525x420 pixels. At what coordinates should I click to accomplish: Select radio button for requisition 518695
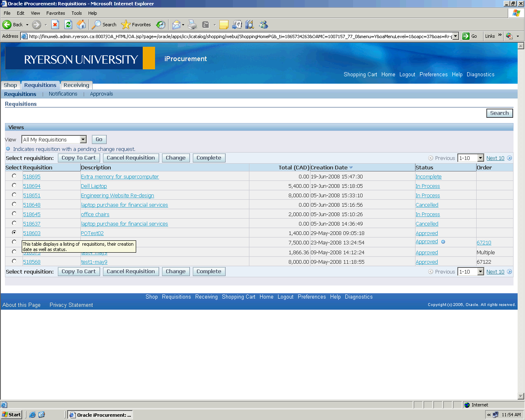click(14, 176)
